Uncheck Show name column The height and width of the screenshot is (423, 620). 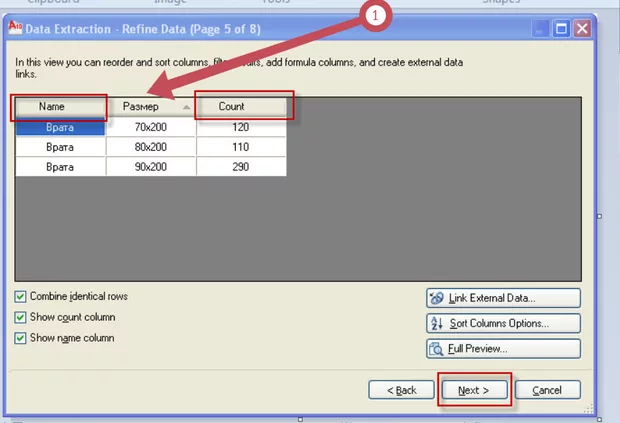point(20,338)
